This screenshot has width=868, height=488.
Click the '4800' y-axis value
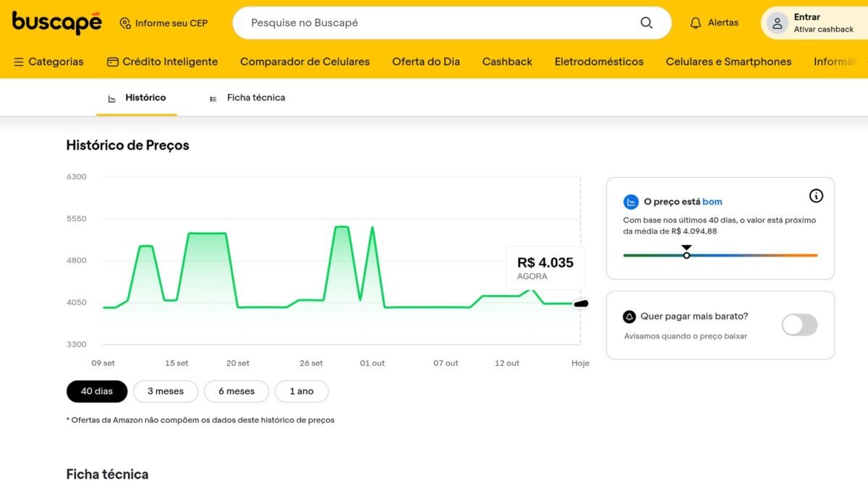[77, 261]
